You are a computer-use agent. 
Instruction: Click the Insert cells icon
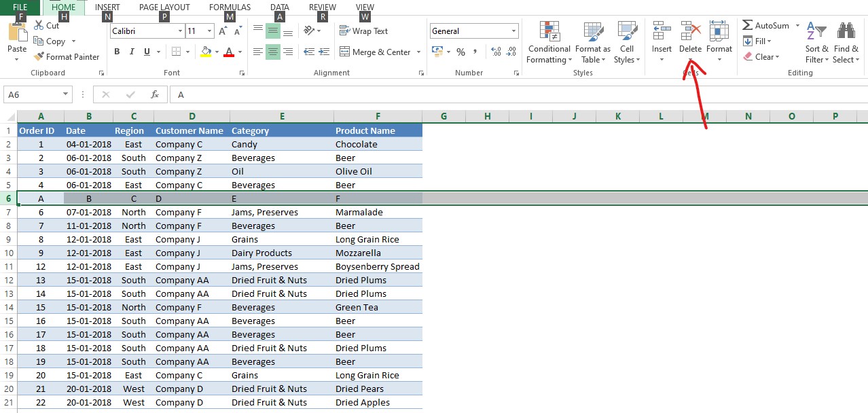[662, 31]
